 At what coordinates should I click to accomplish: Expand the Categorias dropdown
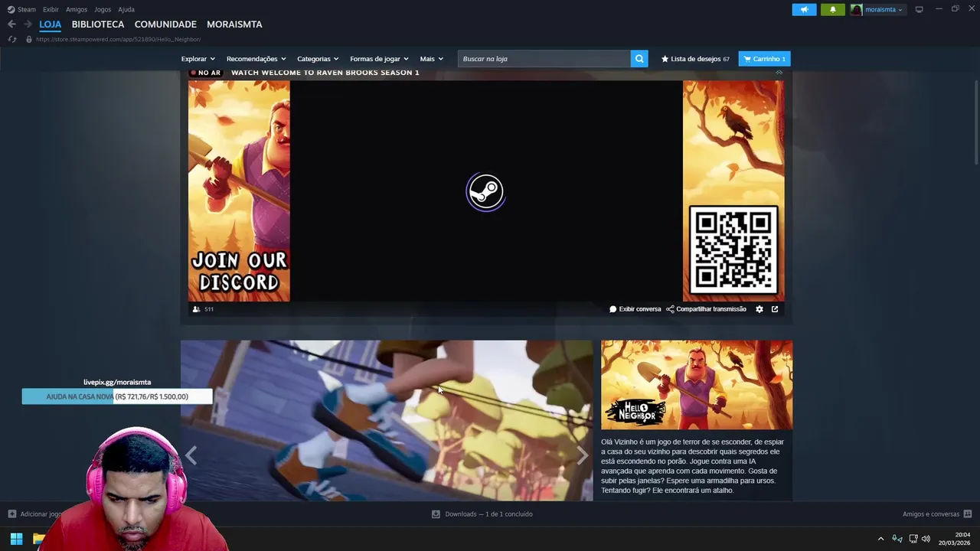click(x=318, y=59)
